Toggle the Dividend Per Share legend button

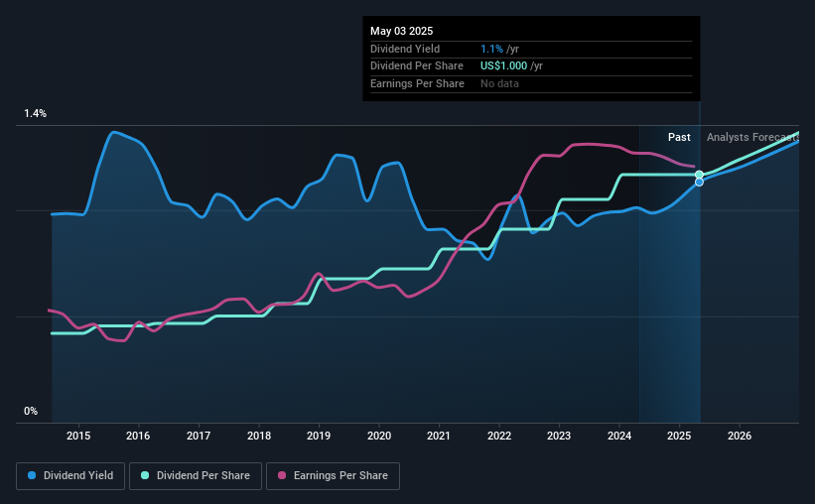(x=196, y=476)
